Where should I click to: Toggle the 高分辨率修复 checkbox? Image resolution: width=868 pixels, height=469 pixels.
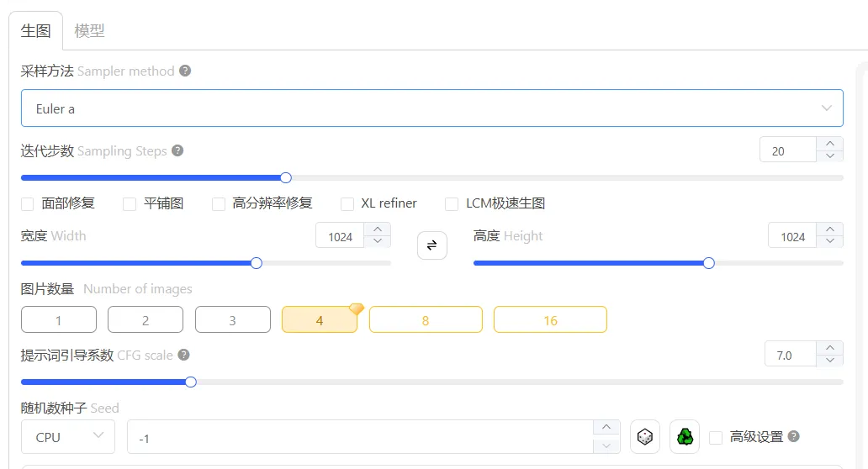219,203
